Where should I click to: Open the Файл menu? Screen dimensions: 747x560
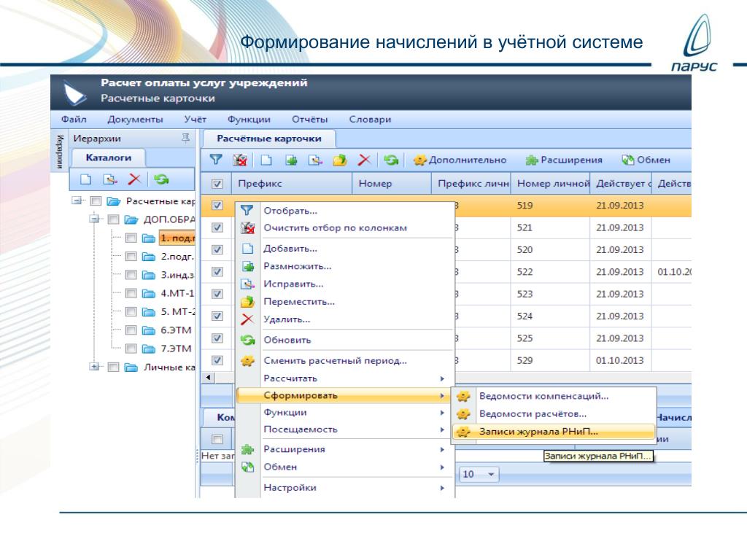[74, 119]
